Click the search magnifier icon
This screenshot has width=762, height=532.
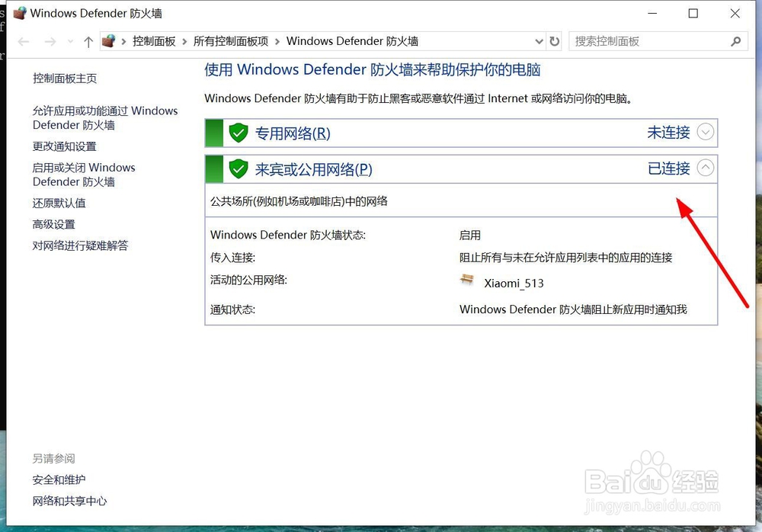pos(736,42)
